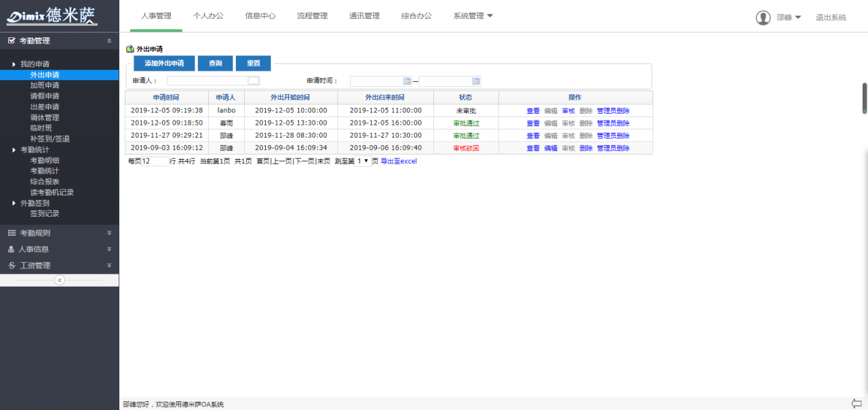Collapse the 我的申请 tree node
Viewport: 868px width, 410px height.
pos(14,64)
